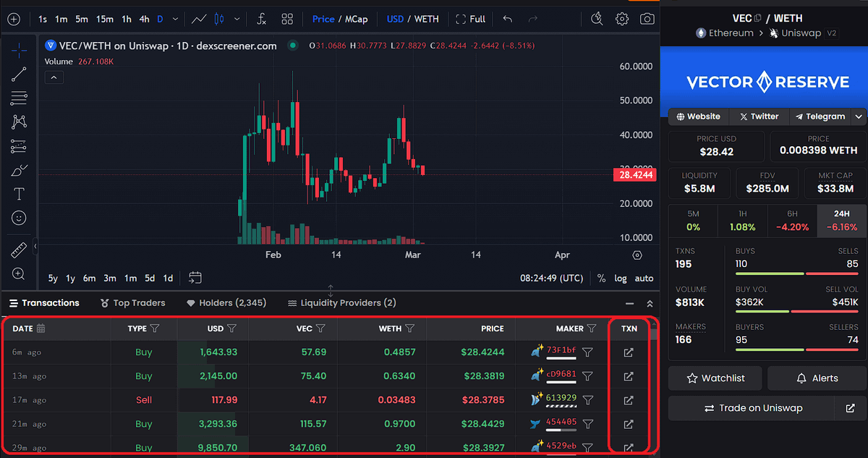Select the text annotation tool
868x458 pixels.
[19, 194]
